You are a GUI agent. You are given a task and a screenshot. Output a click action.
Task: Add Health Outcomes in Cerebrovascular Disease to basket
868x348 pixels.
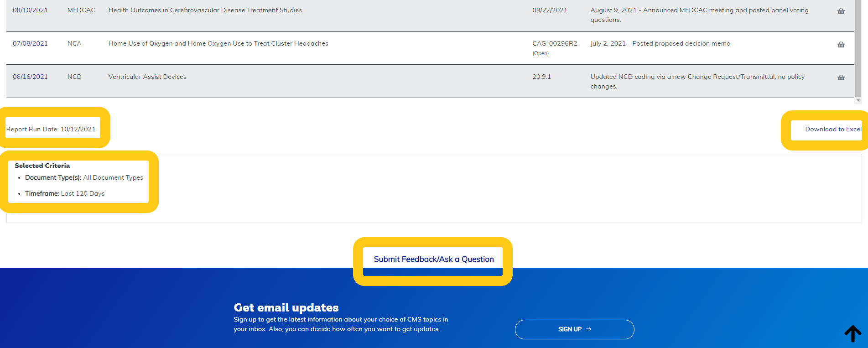[841, 11]
